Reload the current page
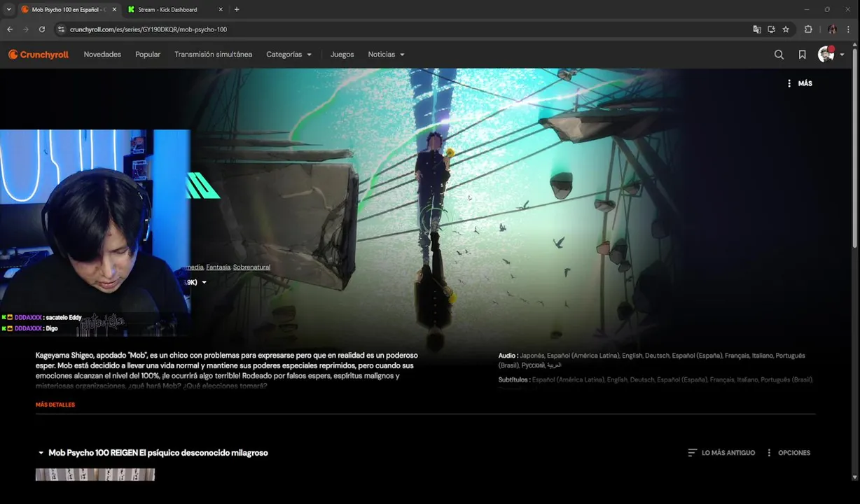Image resolution: width=860 pixels, height=504 pixels. click(x=42, y=29)
